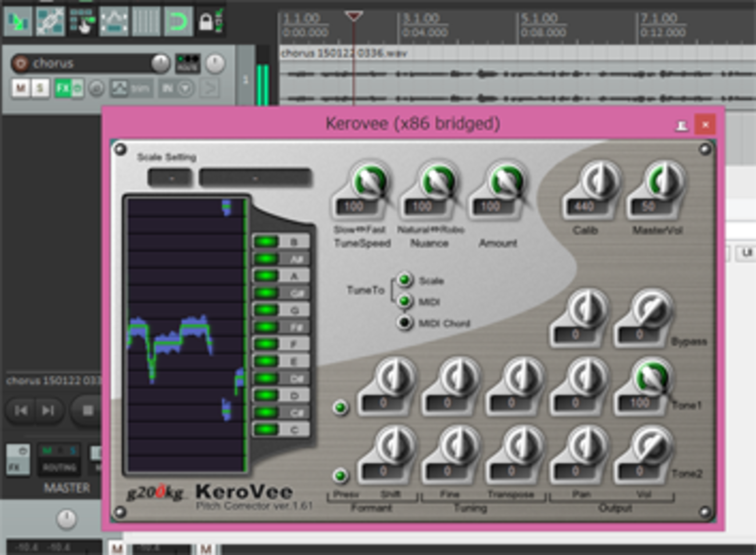Enable snap using the magnet icon
756x555 pixels.
coord(177,22)
